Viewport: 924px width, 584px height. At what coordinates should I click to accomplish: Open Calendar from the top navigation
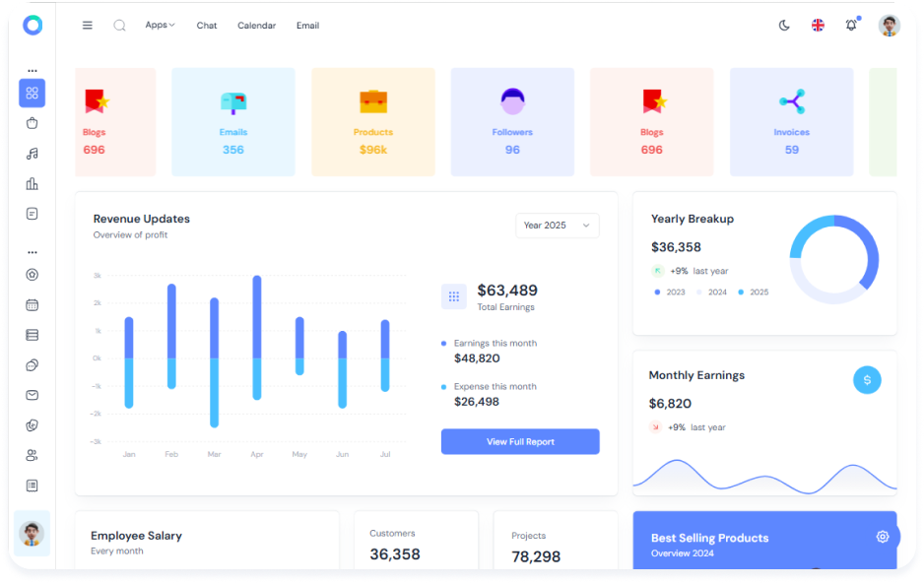(x=256, y=26)
